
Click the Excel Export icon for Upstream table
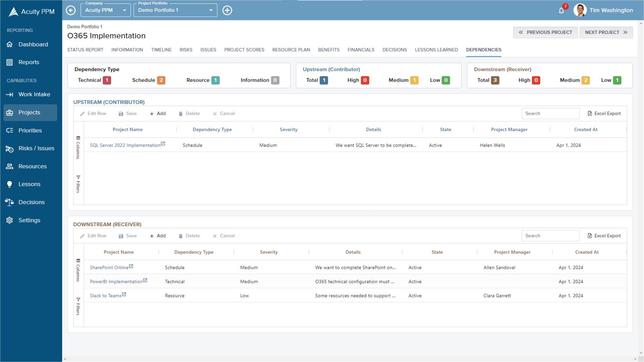point(589,113)
